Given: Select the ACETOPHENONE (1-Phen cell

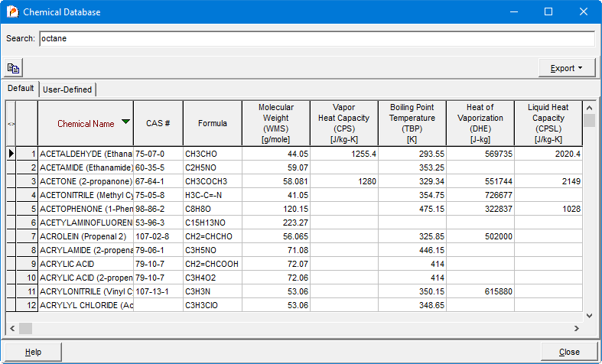Looking at the screenshot, I should pos(86,210).
